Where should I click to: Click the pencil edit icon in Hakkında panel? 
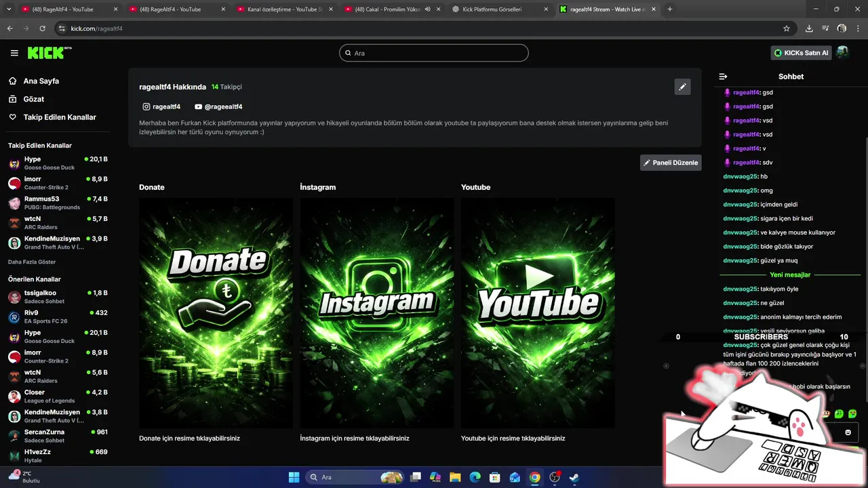682,87
